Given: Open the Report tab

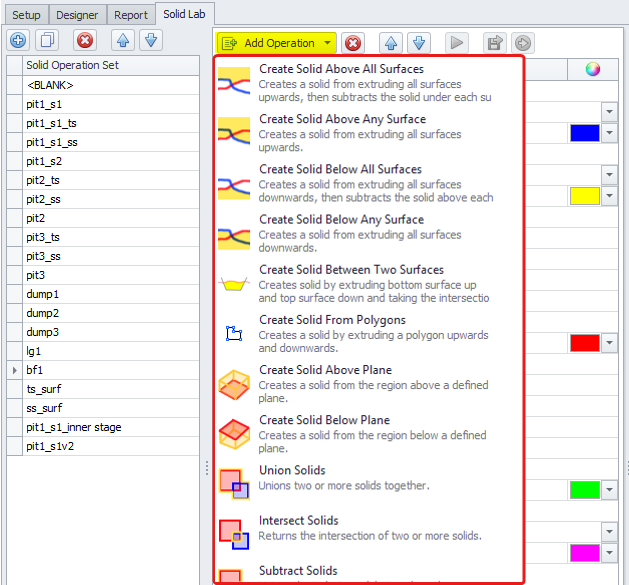Looking at the screenshot, I should point(131,15).
